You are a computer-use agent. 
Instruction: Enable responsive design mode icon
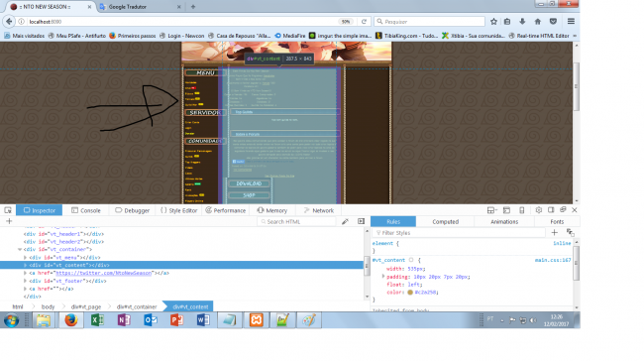click(x=522, y=210)
